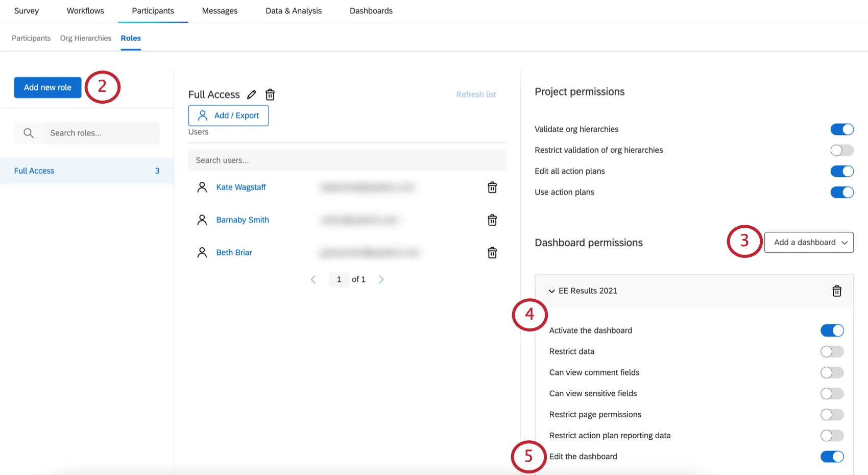This screenshot has height=475, width=868.
Task: Turn off Edit the dashboard
Action: 832,457
